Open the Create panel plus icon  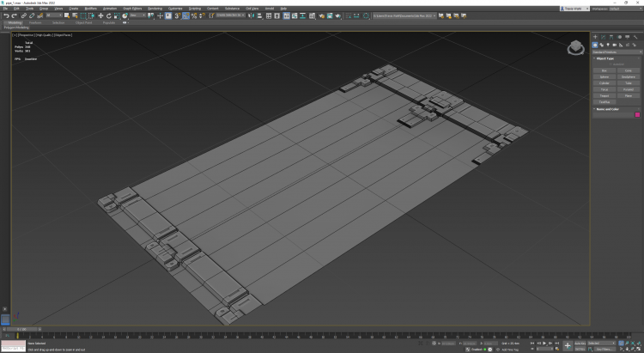[x=595, y=37]
